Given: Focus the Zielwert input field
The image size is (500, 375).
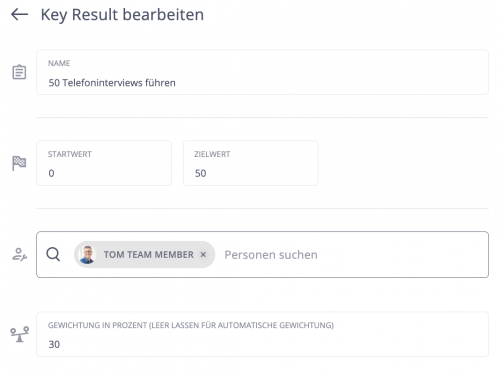Looking at the screenshot, I should tap(251, 163).
